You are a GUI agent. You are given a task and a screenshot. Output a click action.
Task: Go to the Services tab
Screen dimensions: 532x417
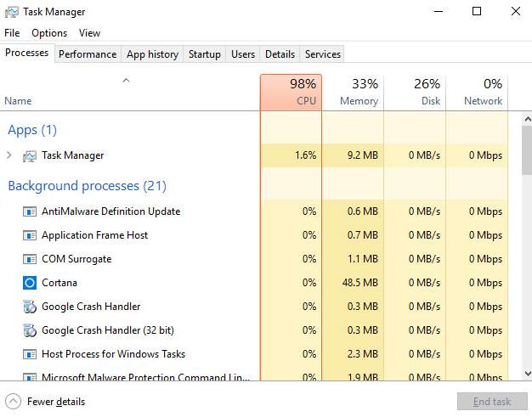(323, 54)
